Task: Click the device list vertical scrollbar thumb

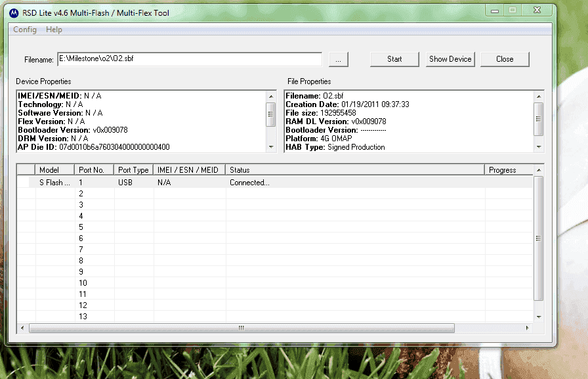Action: pyautogui.click(x=539, y=238)
